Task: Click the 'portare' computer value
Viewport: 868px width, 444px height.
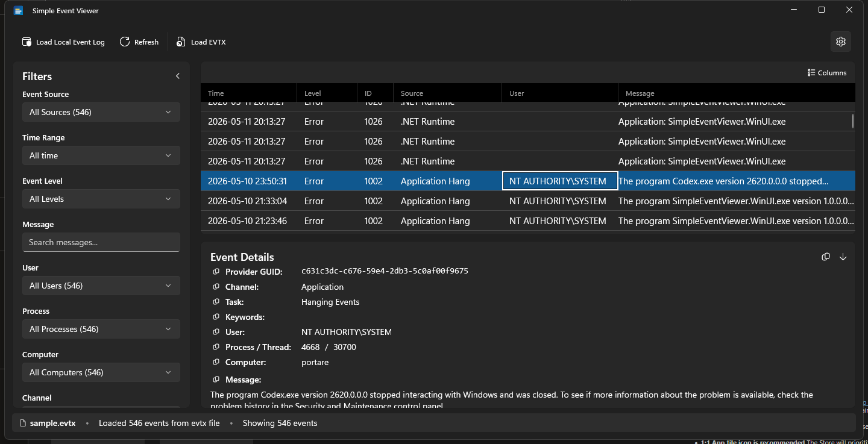Action: (315, 362)
